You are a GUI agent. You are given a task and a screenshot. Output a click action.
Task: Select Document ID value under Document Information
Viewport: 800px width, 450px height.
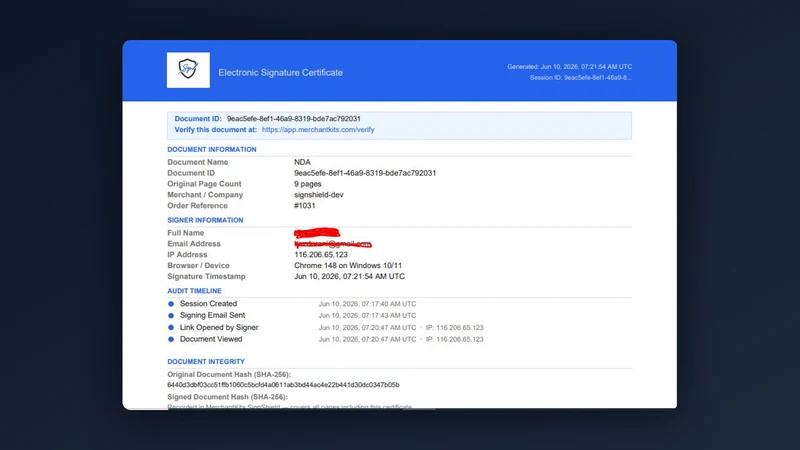point(365,173)
